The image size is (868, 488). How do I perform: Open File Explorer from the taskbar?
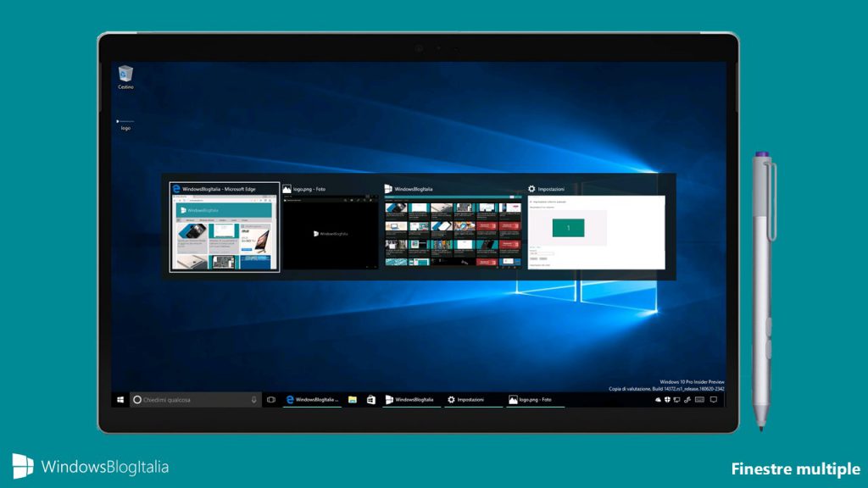353,400
